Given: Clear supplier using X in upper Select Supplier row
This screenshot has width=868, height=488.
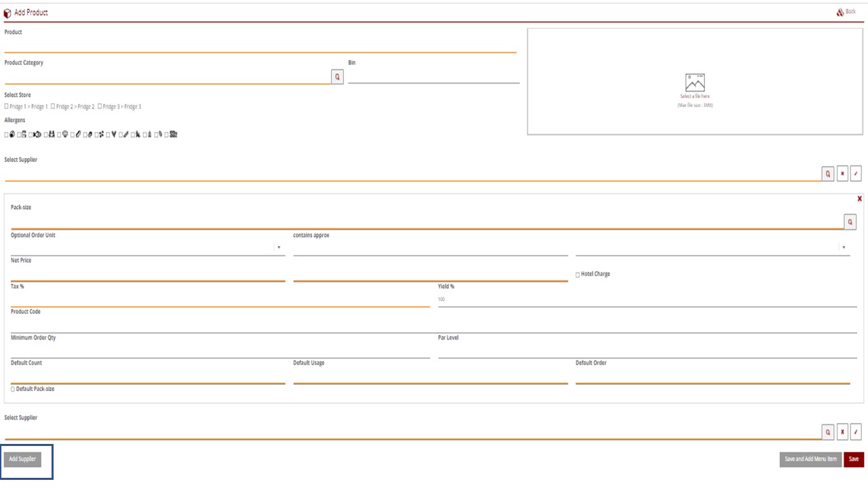Looking at the screenshot, I should (x=842, y=174).
